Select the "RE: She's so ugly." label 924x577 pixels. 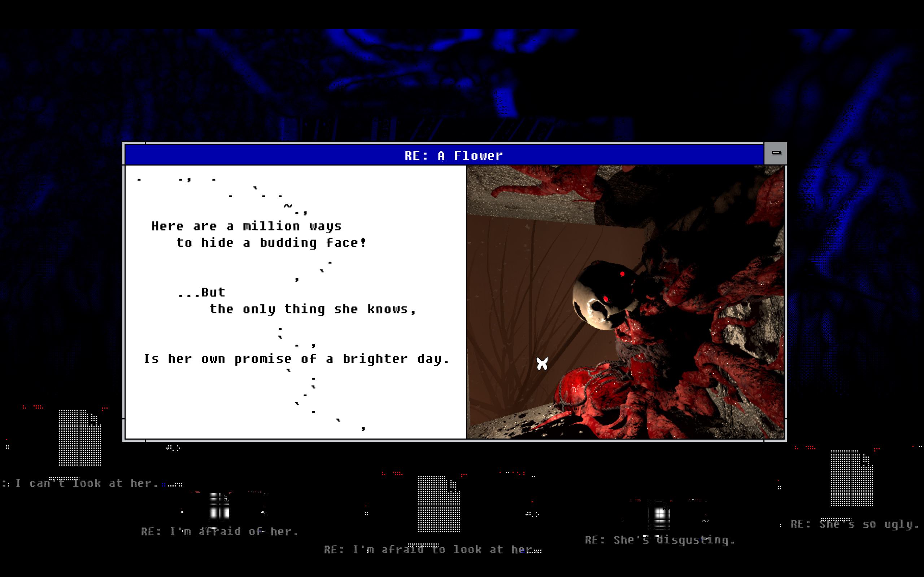pos(854,524)
